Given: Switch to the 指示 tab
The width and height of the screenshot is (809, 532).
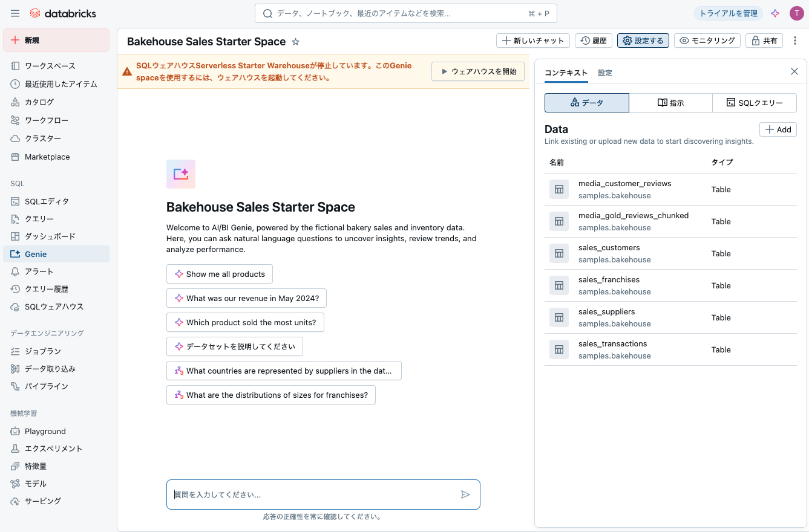Looking at the screenshot, I should tap(671, 103).
